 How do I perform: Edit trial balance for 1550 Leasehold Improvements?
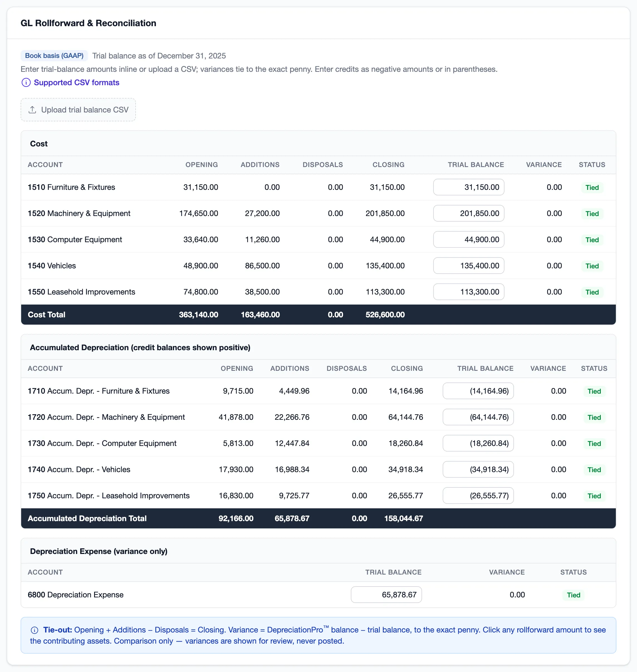coord(469,292)
